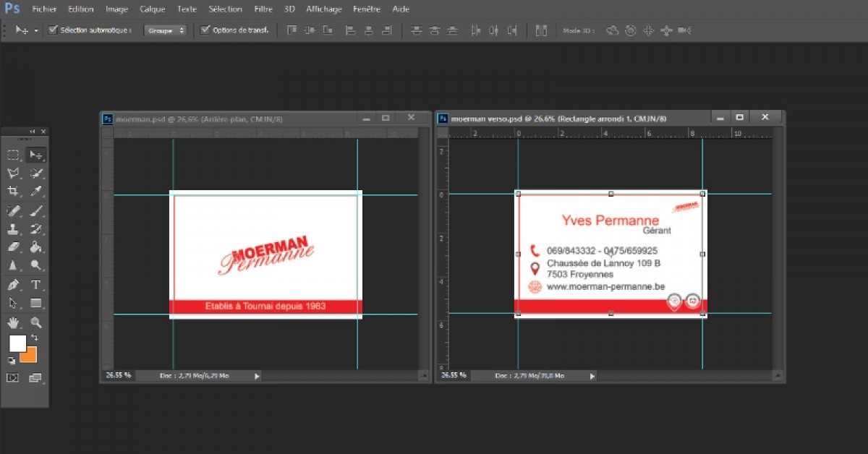This screenshot has height=454, width=868.
Task: Toggle the Sélection automatique checkbox
Action: [x=53, y=30]
